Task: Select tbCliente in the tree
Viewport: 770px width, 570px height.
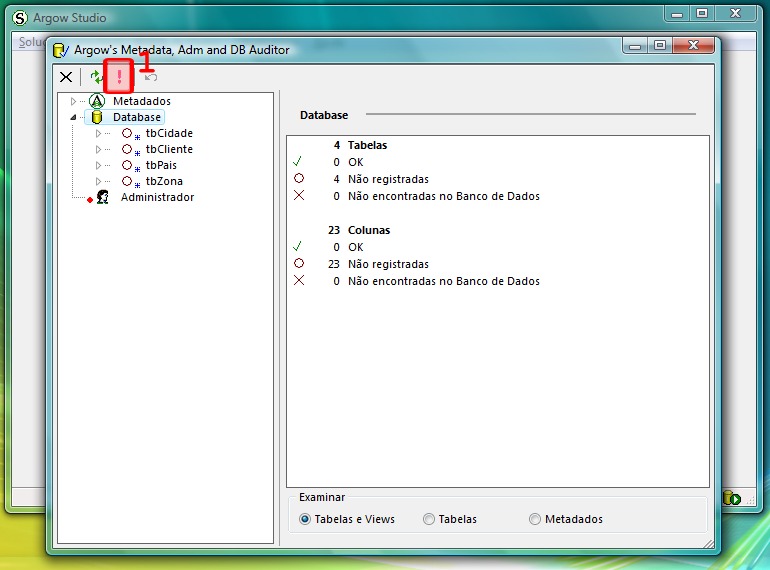Action: (x=169, y=149)
